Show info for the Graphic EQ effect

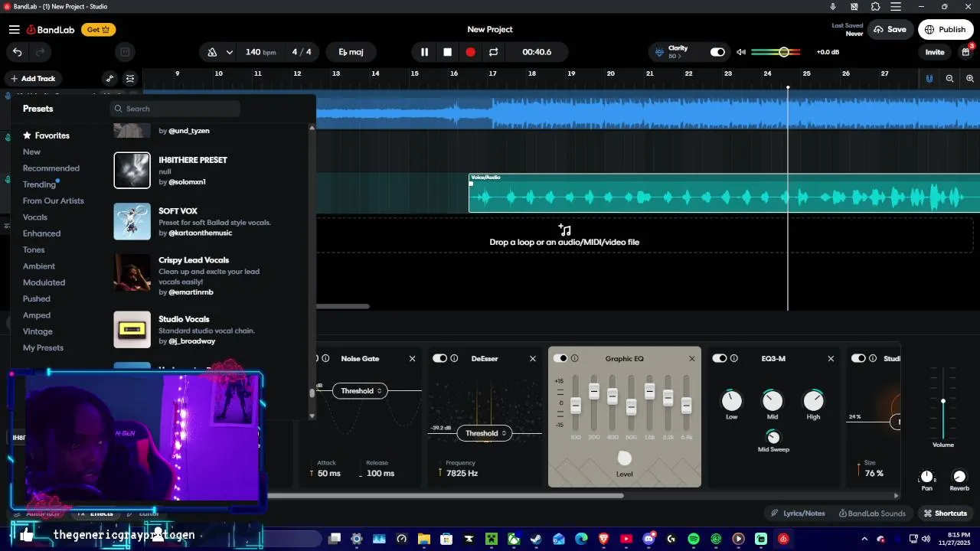pyautogui.click(x=575, y=358)
